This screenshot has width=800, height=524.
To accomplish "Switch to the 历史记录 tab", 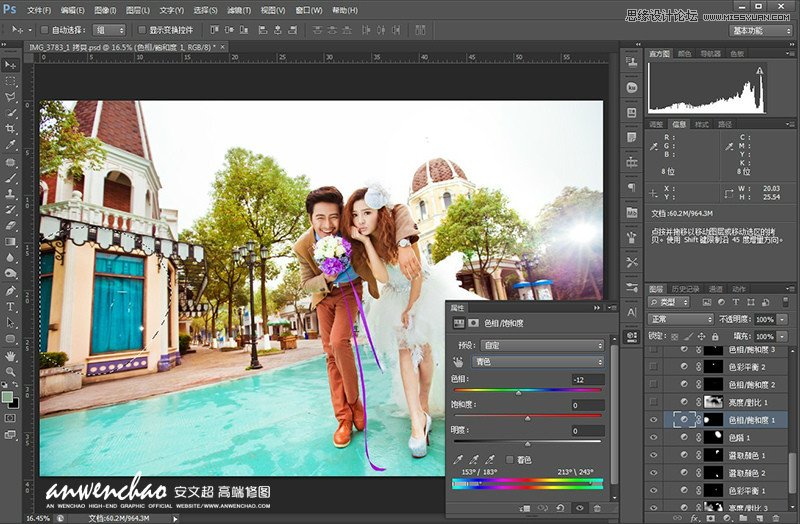I will click(x=685, y=289).
